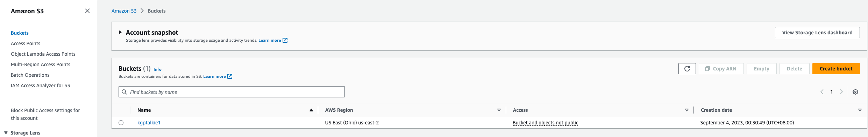
Task: Go to next page arrow
Action: (841, 92)
